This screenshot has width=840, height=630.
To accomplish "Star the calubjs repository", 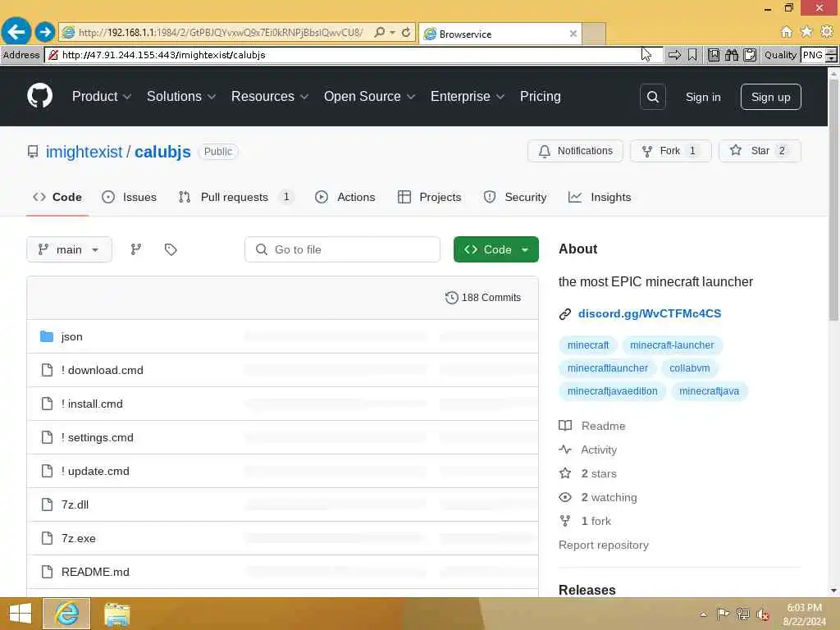I will click(760, 151).
